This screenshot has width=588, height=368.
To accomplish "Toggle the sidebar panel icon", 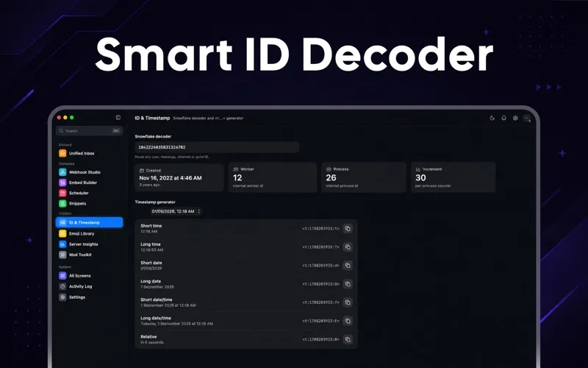I will [x=118, y=118].
